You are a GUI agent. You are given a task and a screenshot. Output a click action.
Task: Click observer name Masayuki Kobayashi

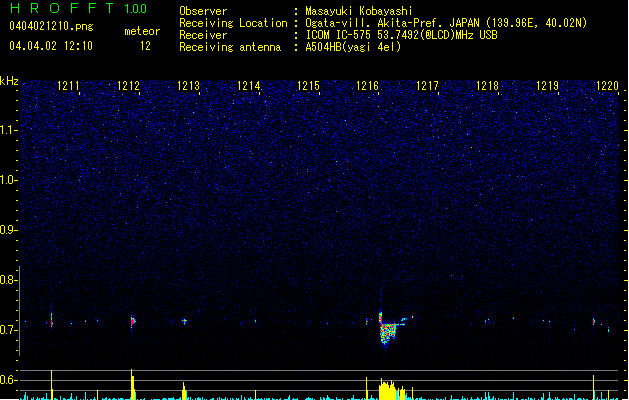pyautogui.click(x=359, y=11)
